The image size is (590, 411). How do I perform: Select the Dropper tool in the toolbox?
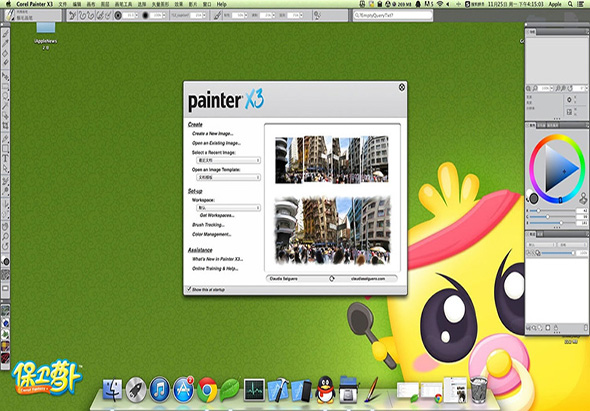pyautogui.click(x=6, y=43)
